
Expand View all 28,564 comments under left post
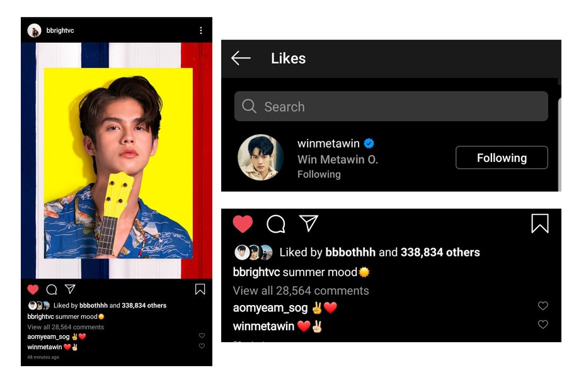66,327
